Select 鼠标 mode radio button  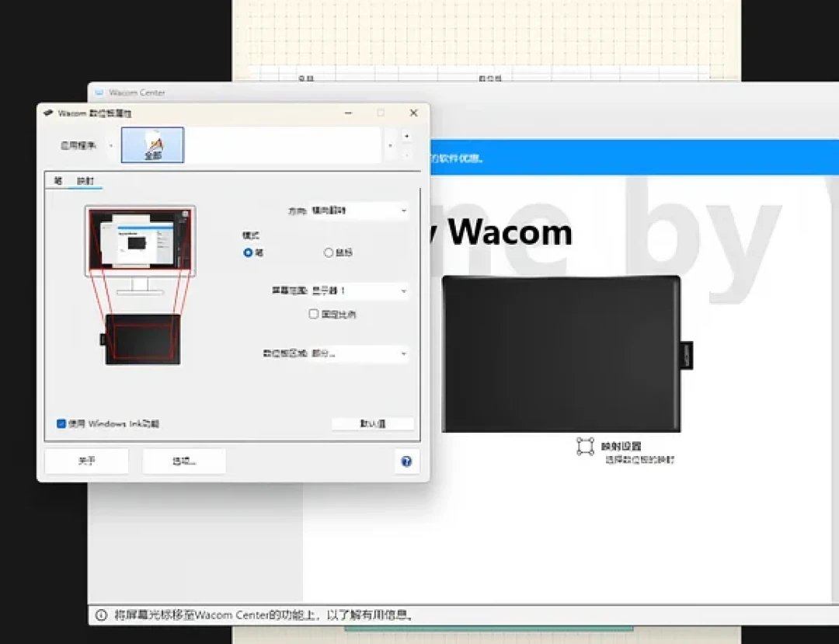pos(329,252)
